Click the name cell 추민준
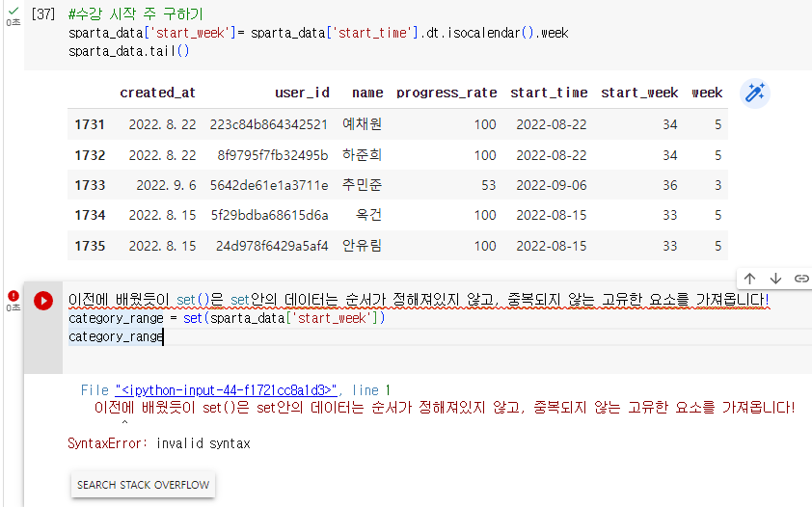This screenshot has height=507, width=812. (x=362, y=185)
